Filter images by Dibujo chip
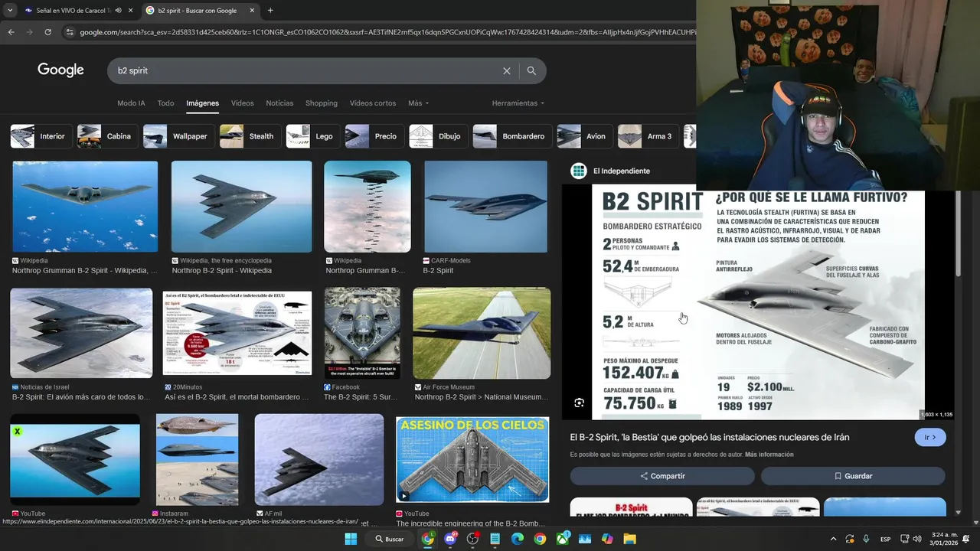This screenshot has height=551, width=980. [438, 136]
